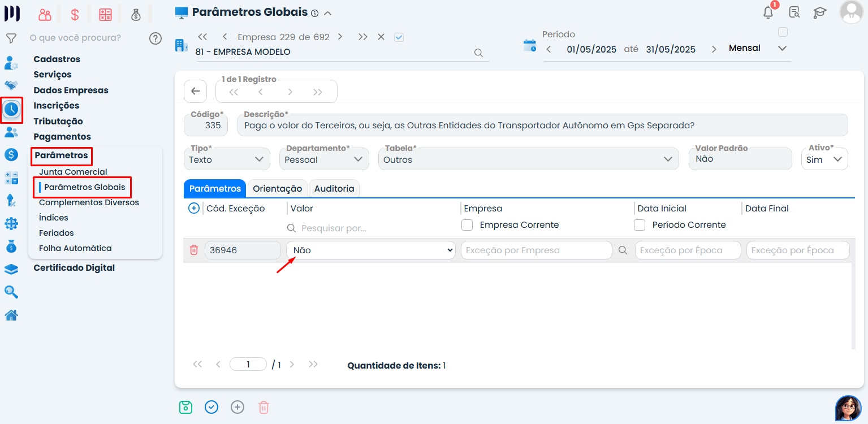Open the Auditoria tab
The height and width of the screenshot is (424, 868).
(x=334, y=189)
